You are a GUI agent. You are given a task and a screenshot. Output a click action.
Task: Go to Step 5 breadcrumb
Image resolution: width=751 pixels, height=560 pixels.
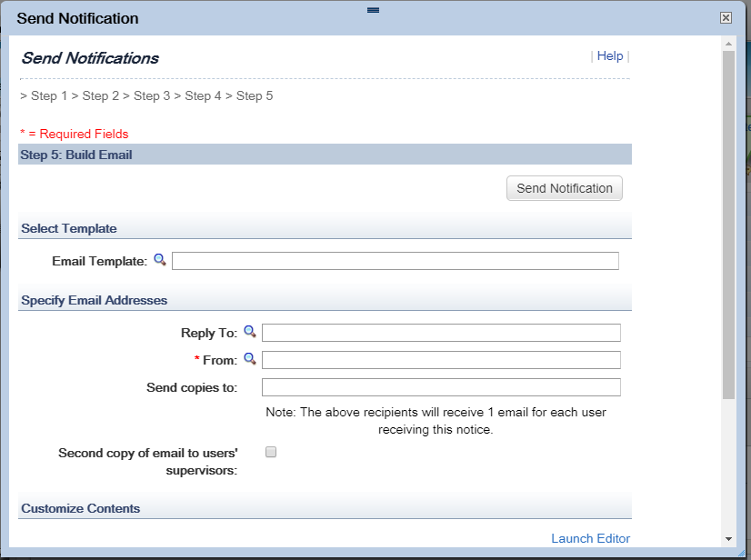pyautogui.click(x=255, y=95)
